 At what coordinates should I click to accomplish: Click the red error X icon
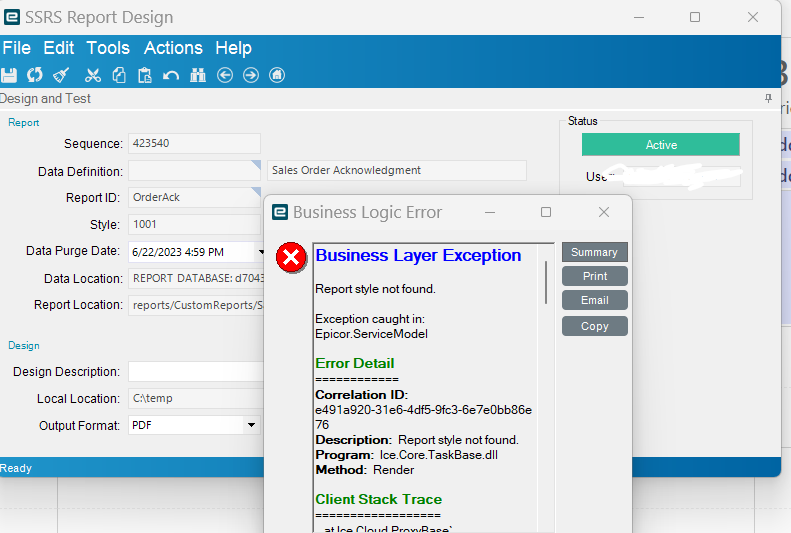pyautogui.click(x=291, y=258)
